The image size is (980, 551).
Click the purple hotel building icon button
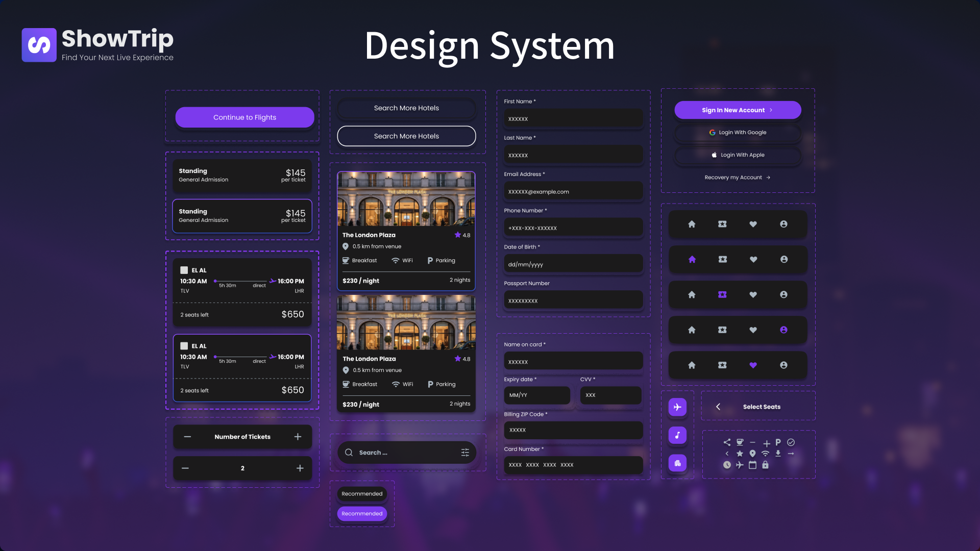677,463
